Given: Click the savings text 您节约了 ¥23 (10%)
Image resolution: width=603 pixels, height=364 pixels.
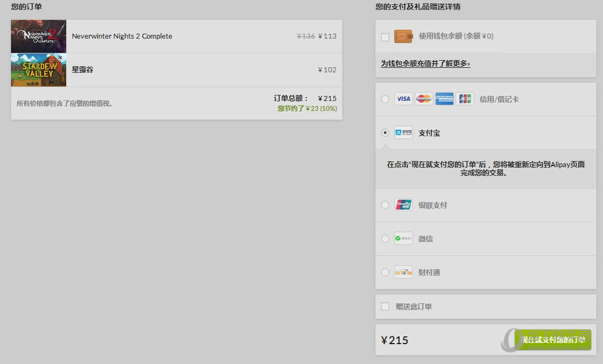Looking at the screenshot, I should click(307, 109).
